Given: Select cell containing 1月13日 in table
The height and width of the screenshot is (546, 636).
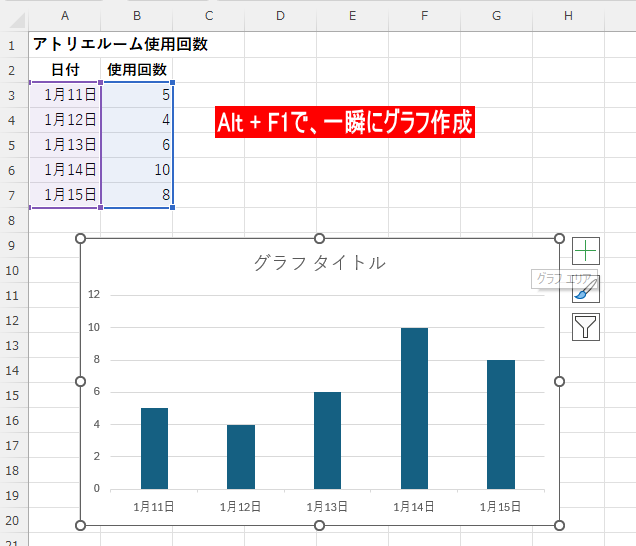Looking at the screenshot, I should point(65,145).
